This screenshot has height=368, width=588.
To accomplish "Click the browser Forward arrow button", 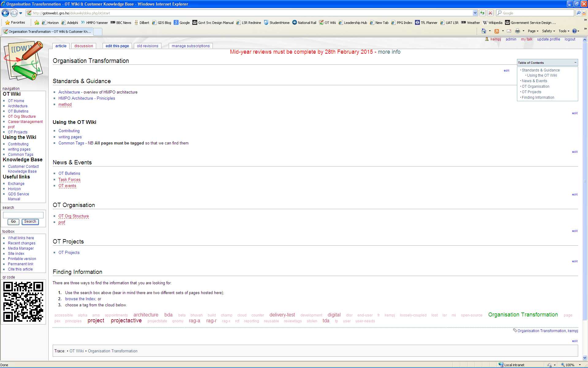I will (14, 13).
